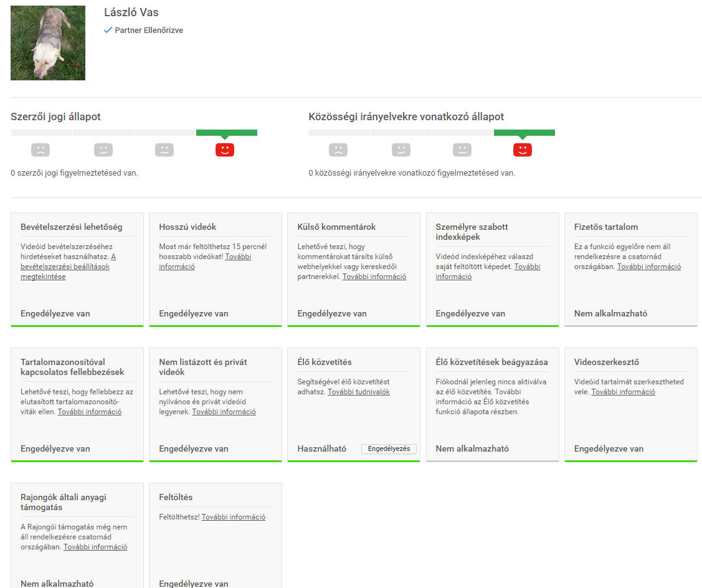Screen dimensions: 702x588
Task: Click 'Nem alkalmazható' status in Élő közvetítések beágyazása
Action: point(472,448)
